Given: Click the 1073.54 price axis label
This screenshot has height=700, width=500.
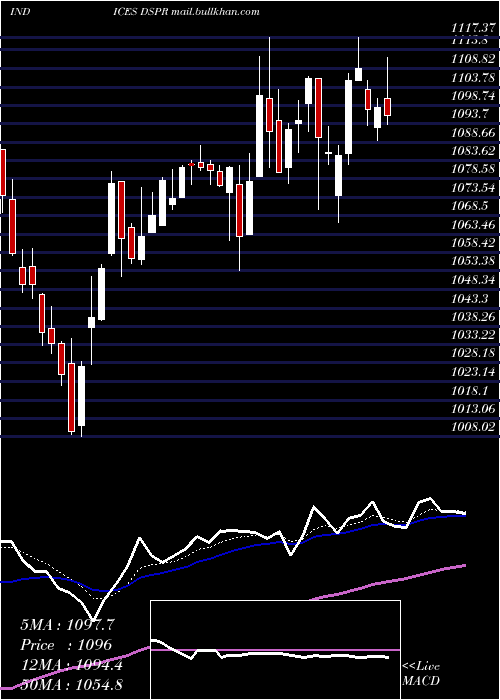Looking at the screenshot, I should coord(473,188).
